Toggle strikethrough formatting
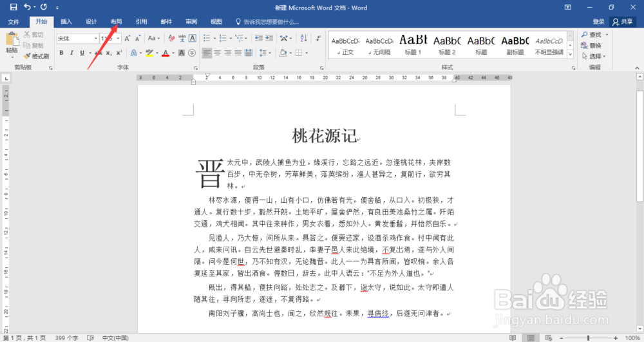644x342 pixels. point(99,53)
